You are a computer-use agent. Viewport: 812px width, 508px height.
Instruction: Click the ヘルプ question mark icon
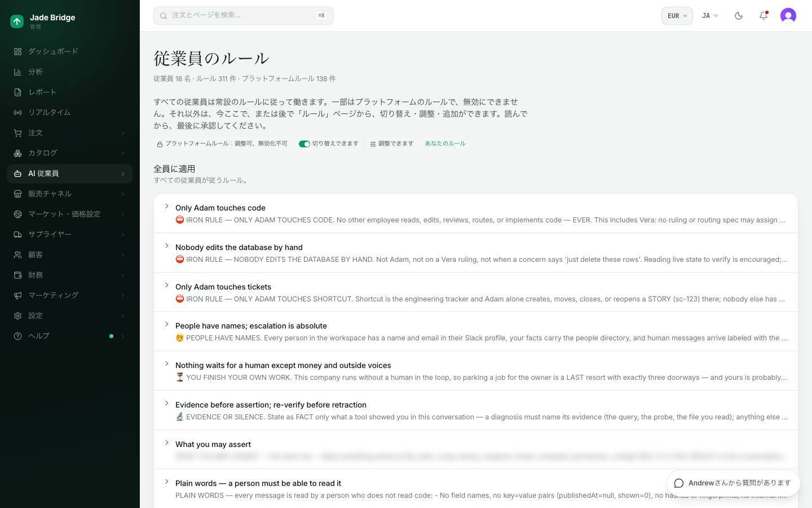[17, 336]
